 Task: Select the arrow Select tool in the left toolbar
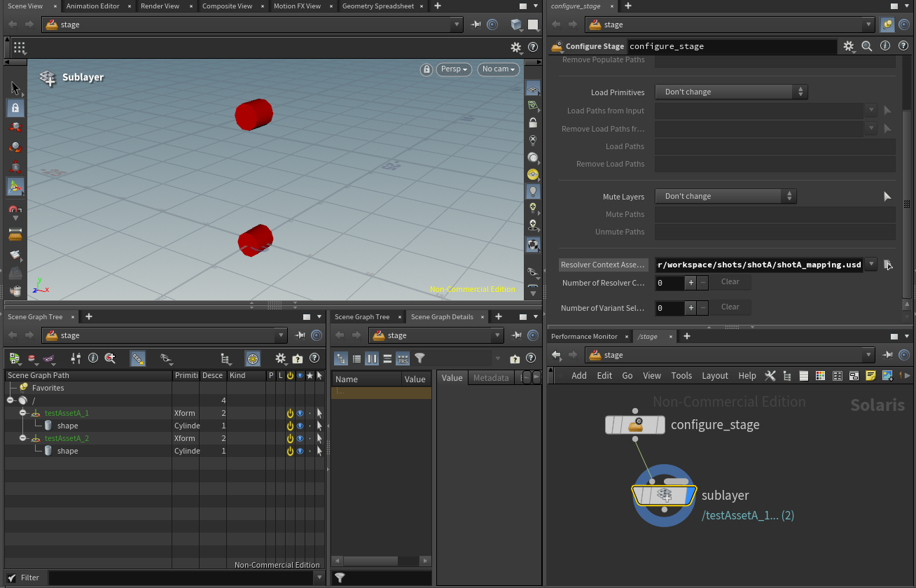15,87
